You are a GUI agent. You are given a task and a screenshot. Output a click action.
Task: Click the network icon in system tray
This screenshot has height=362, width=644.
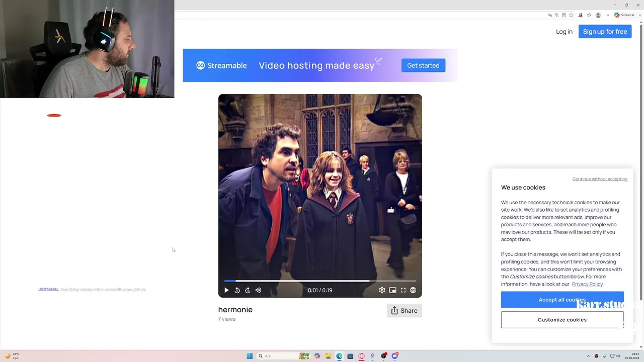(611, 356)
